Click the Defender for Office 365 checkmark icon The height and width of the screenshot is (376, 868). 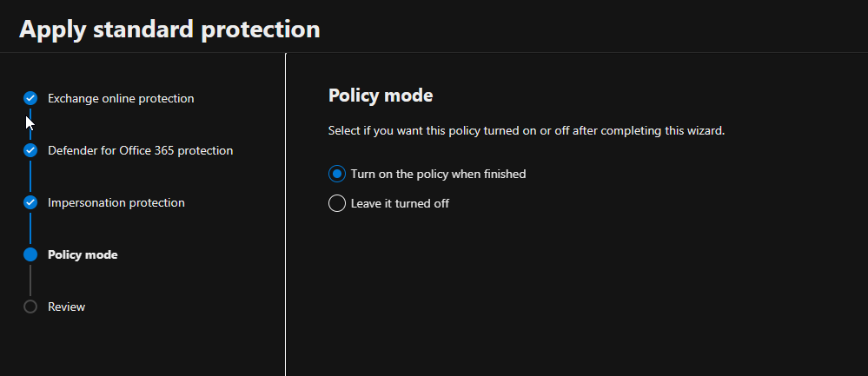pos(30,150)
